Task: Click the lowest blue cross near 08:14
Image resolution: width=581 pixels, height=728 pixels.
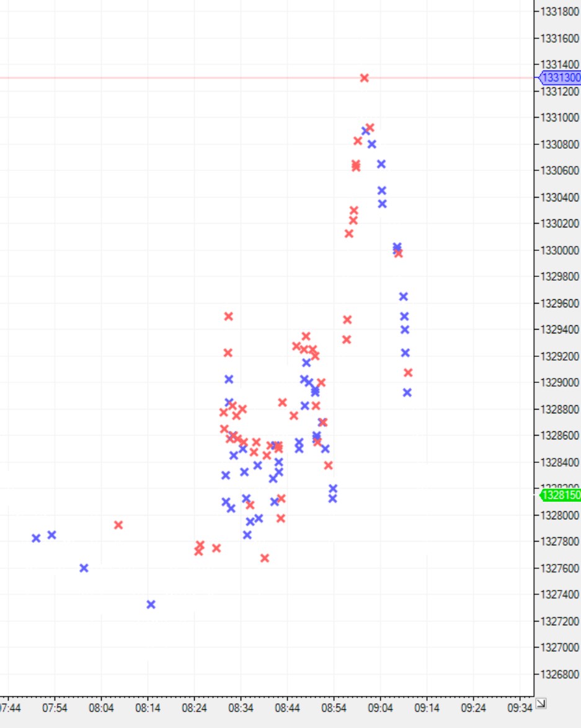Action: click(151, 605)
